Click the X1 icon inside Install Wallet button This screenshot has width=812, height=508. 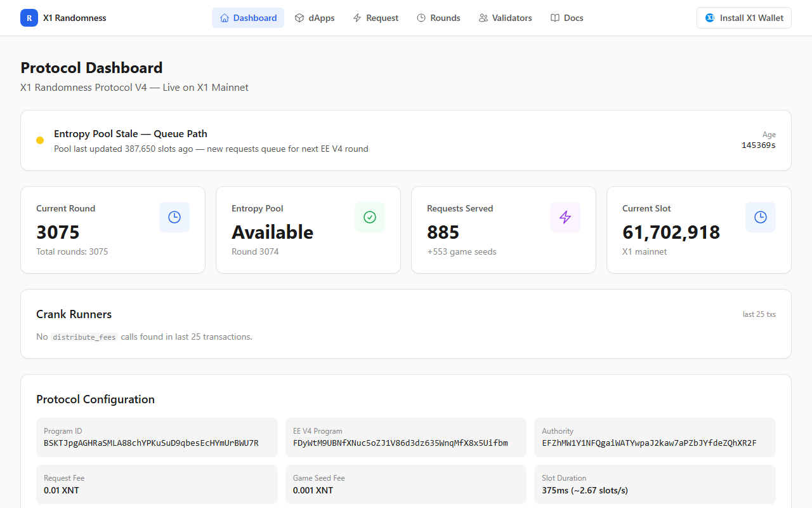tap(710, 18)
